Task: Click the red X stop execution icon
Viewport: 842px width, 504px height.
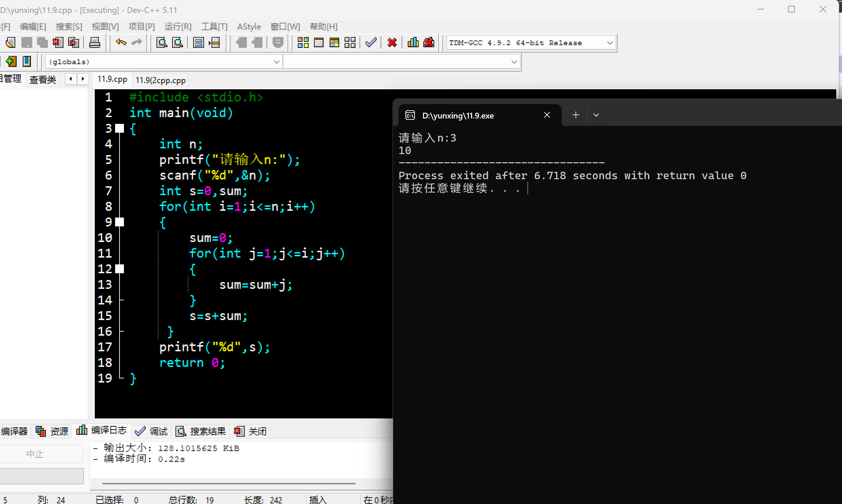Action: pos(392,43)
